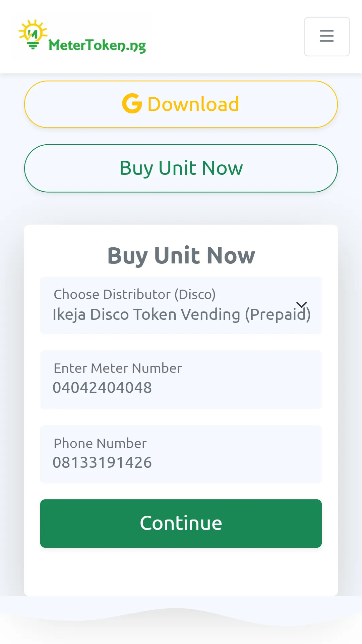362x644 pixels.
Task: Focus the phone number 08133191426 field
Action: [181, 454]
